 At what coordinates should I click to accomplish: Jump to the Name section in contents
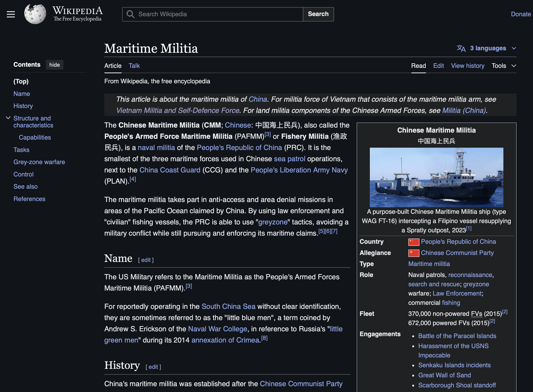(22, 94)
